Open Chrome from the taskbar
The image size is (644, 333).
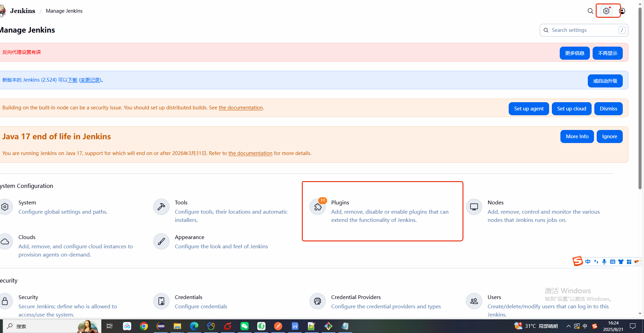point(144,326)
